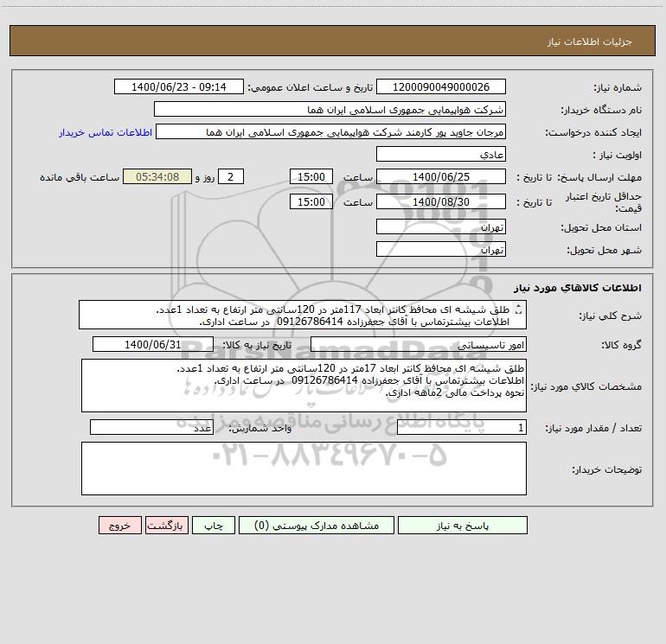Click the request creator name field
The image size is (666, 644).
[x=331, y=131]
